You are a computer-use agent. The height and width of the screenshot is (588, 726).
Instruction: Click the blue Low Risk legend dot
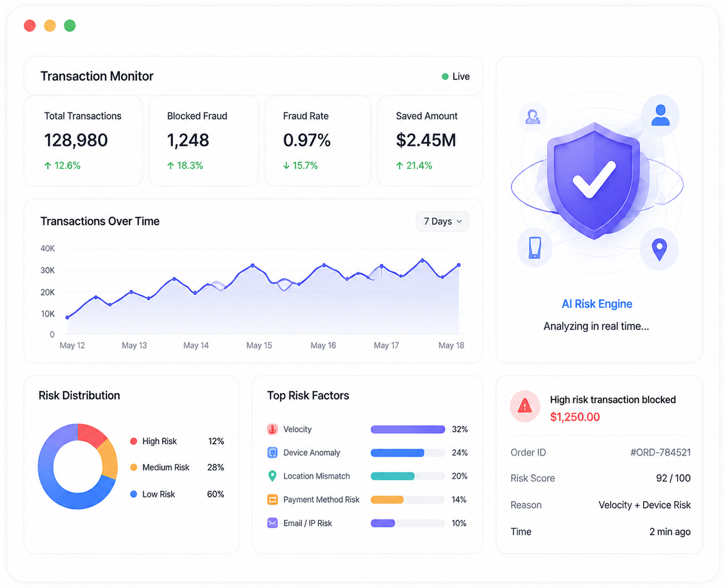point(133,494)
